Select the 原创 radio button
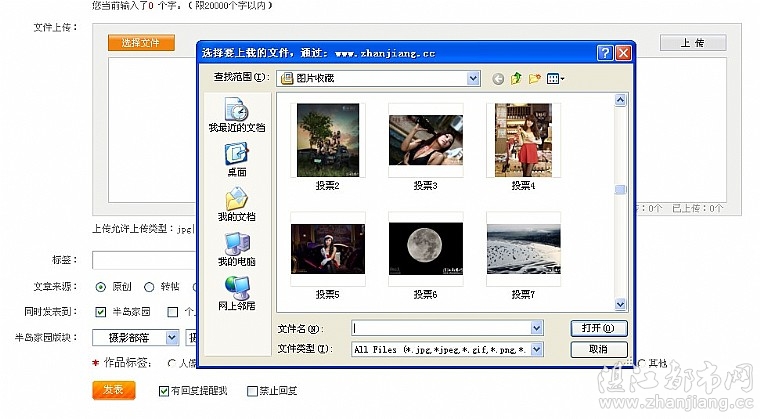Viewport: 760px width, 419px height. pyautogui.click(x=100, y=287)
